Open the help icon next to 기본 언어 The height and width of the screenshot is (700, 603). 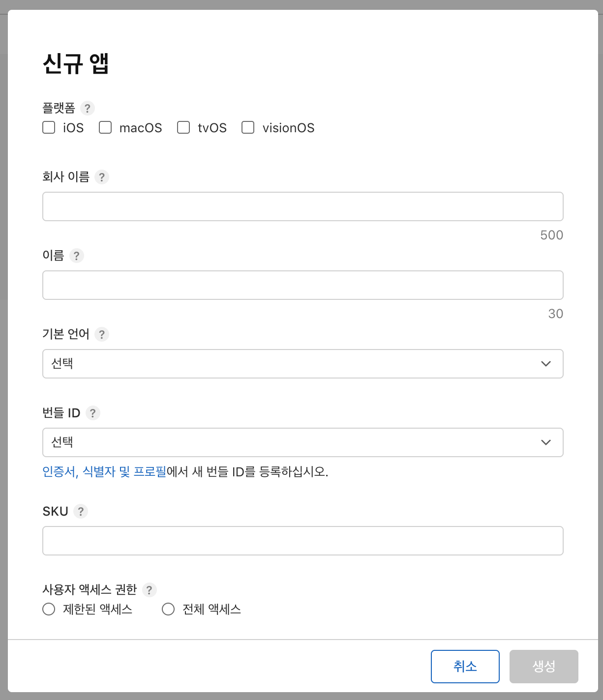point(102,334)
